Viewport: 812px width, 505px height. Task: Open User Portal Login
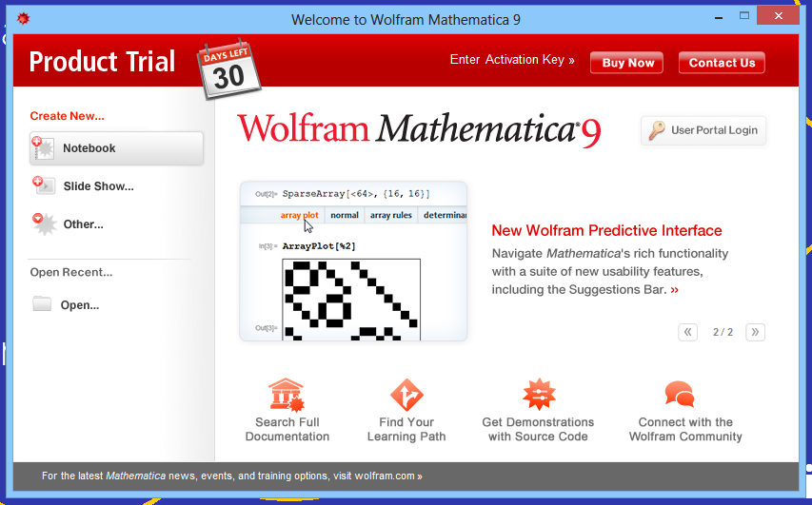click(x=703, y=130)
